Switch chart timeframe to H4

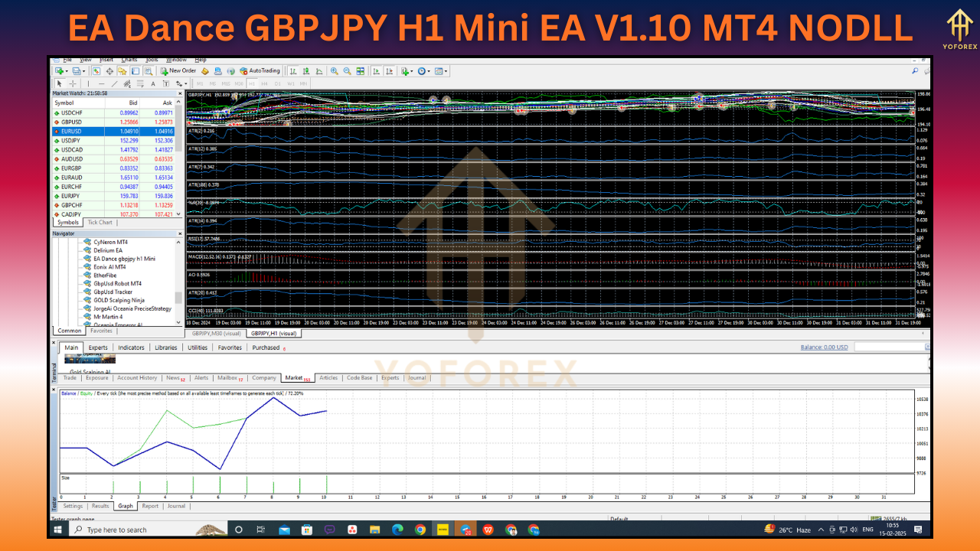(x=265, y=84)
